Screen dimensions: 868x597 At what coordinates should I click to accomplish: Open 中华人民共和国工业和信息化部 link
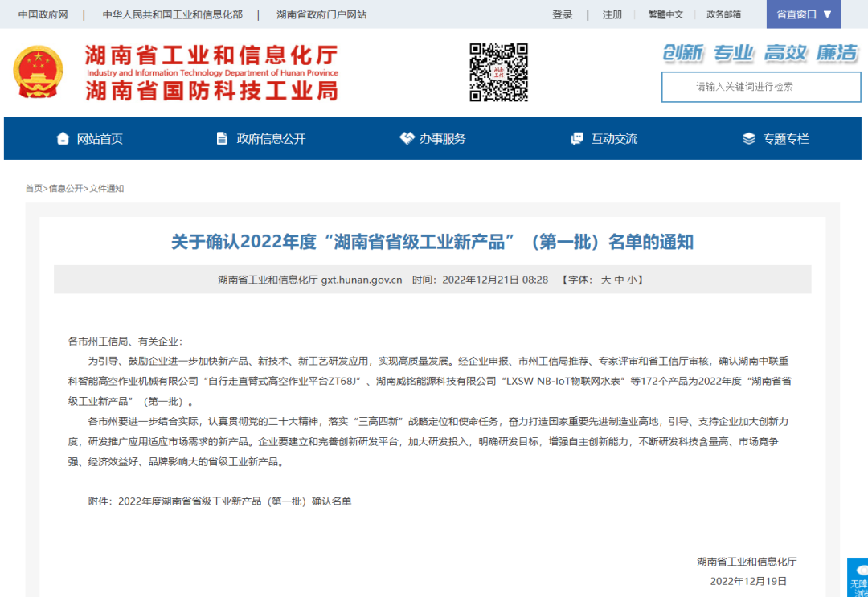pos(172,14)
